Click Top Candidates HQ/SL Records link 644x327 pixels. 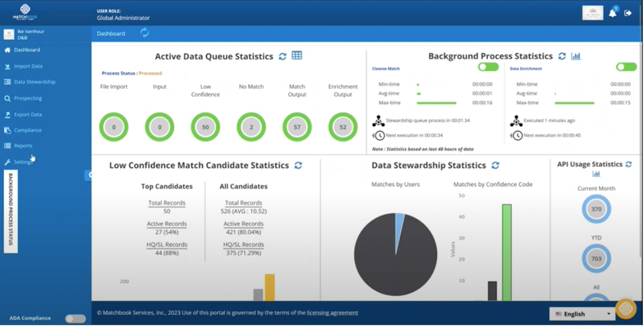167,245
